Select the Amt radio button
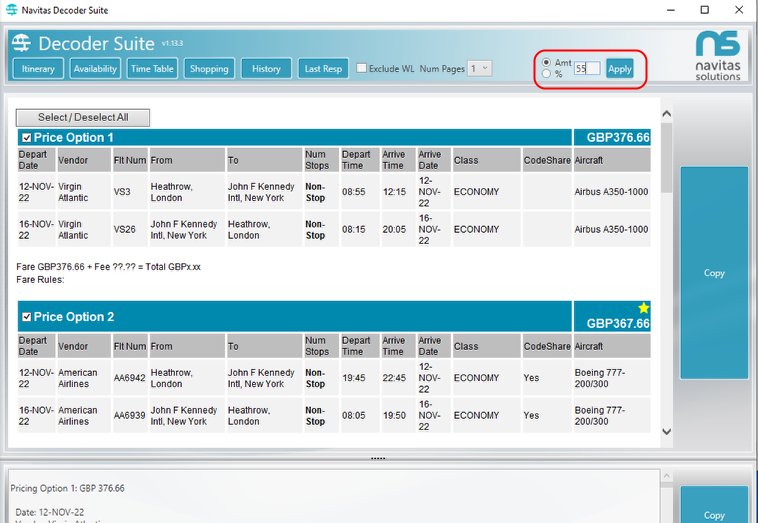 click(546, 62)
